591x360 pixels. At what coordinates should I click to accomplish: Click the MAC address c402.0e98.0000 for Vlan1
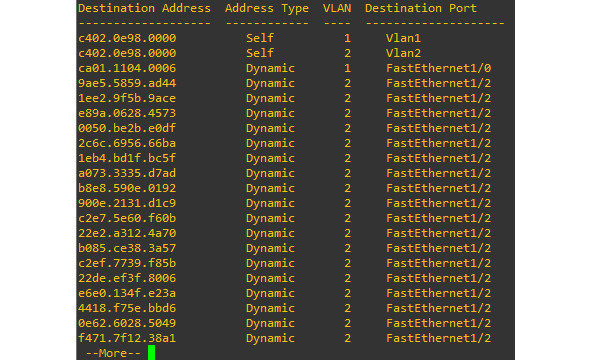(x=127, y=38)
